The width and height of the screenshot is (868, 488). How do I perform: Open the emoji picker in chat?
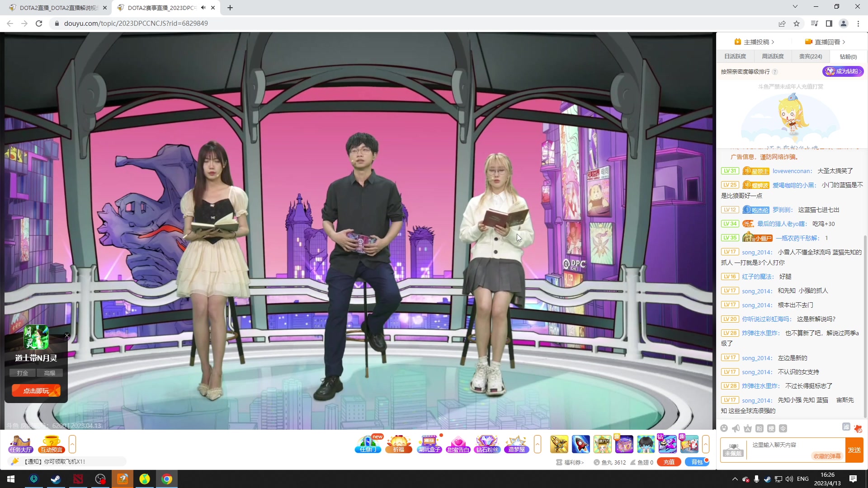pos(724,428)
